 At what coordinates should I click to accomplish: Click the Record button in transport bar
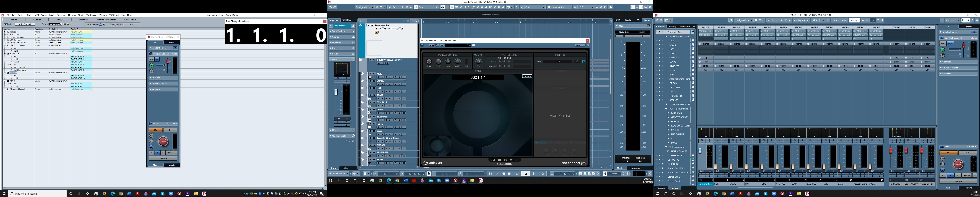click(x=543, y=173)
